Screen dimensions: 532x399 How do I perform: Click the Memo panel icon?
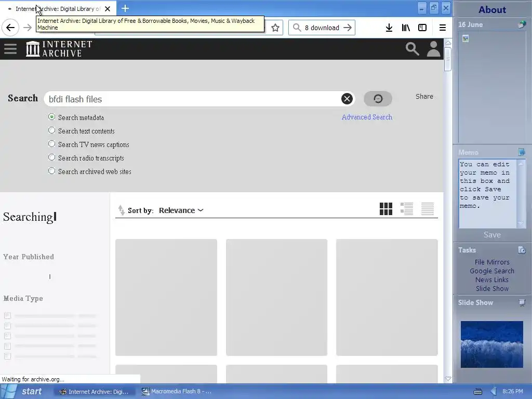pyautogui.click(x=522, y=152)
